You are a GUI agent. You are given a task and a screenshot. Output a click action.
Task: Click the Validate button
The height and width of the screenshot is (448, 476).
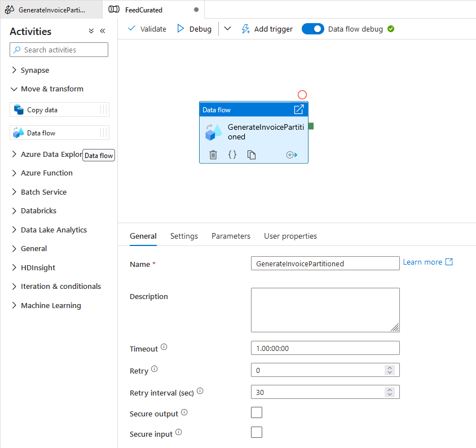pyautogui.click(x=147, y=29)
